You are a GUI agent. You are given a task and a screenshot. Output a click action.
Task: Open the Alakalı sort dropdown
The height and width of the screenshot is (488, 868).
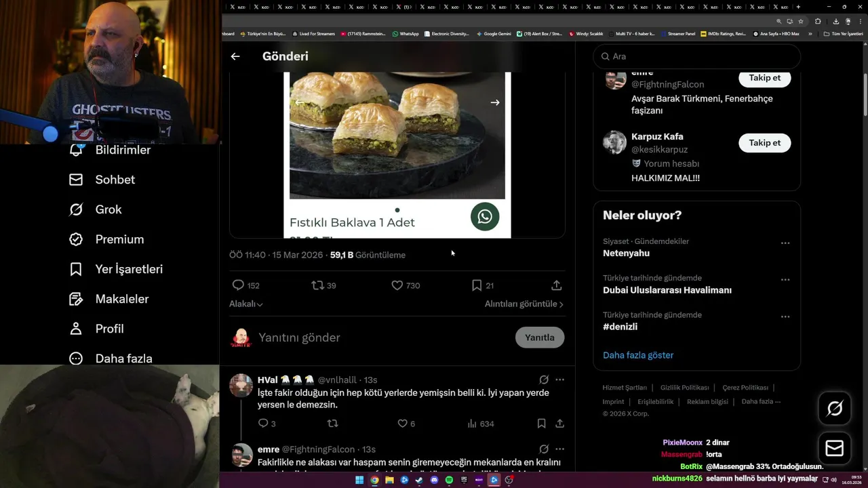coord(245,304)
